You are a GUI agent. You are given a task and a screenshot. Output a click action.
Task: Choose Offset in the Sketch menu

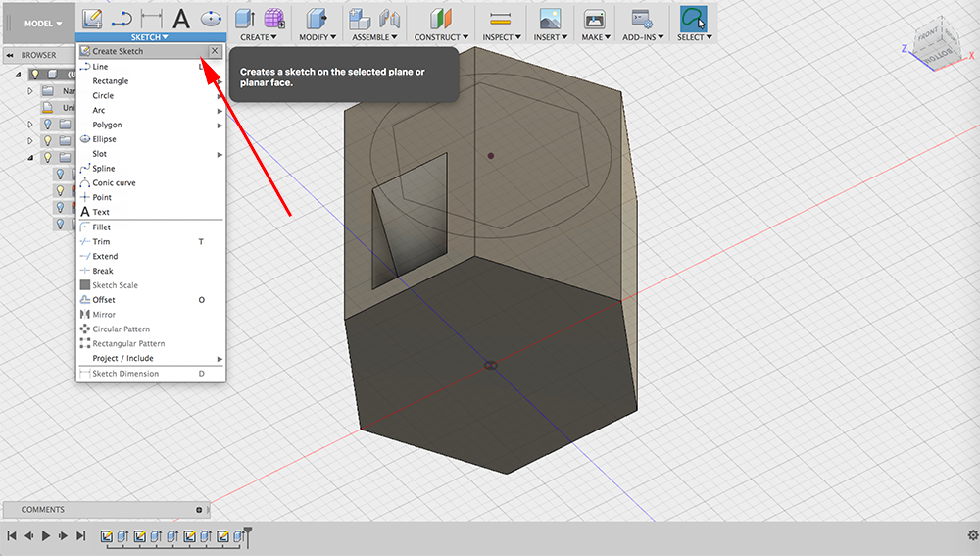pos(151,300)
